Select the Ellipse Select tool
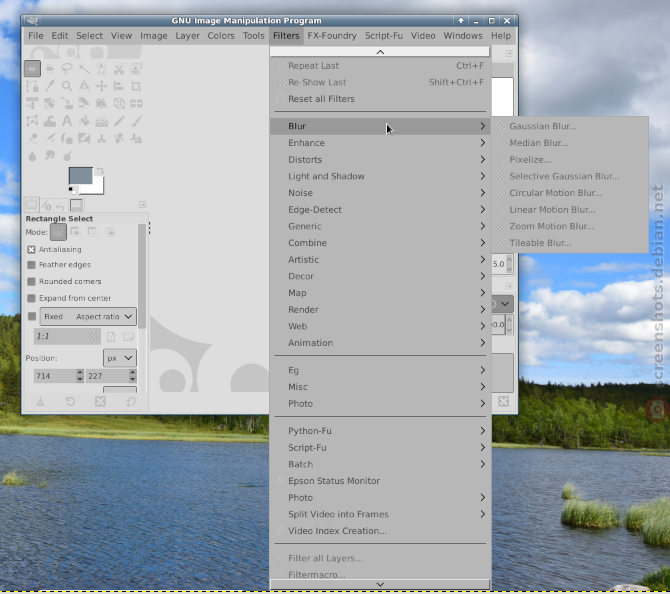 (x=50, y=68)
